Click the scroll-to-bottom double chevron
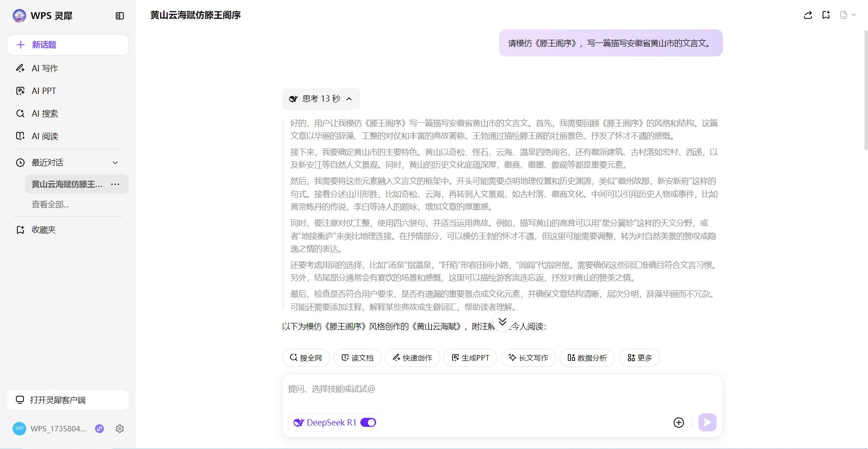Image resolution: width=868 pixels, height=449 pixels. coord(502,322)
